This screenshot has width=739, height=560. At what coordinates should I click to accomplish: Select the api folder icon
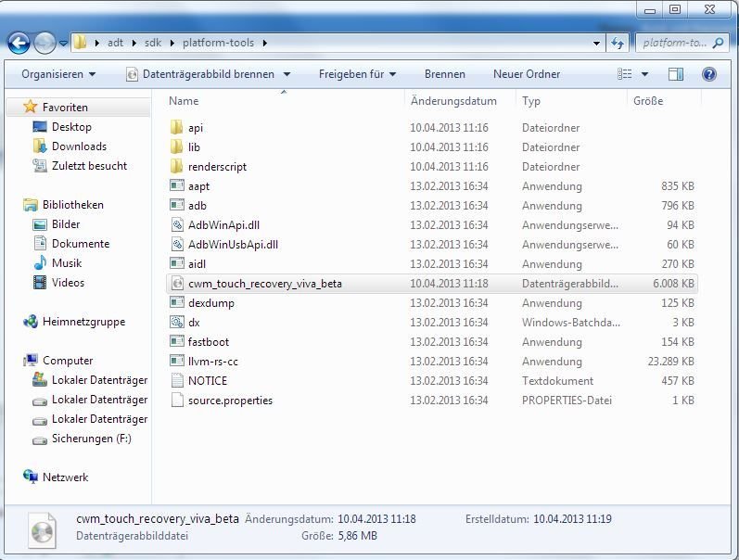pyautogui.click(x=177, y=127)
